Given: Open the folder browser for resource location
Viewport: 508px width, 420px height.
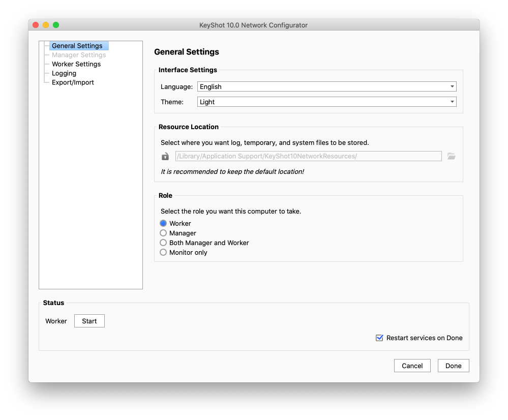Looking at the screenshot, I should click(x=452, y=156).
